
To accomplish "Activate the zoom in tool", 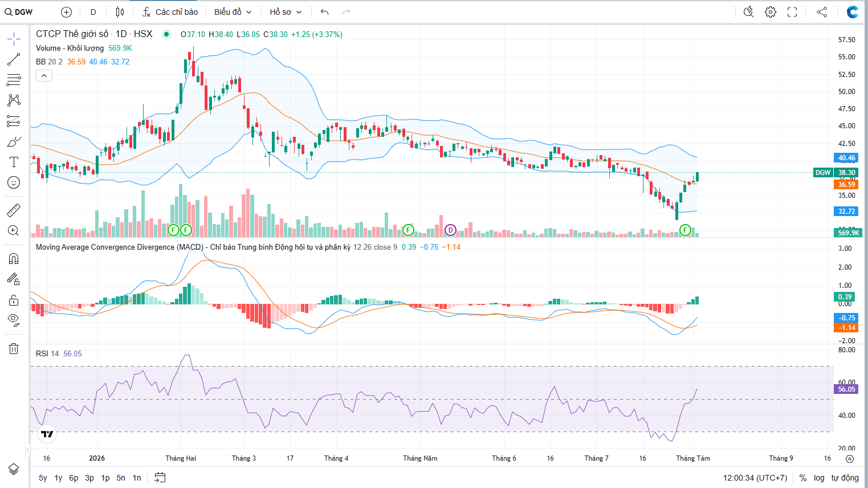I will point(14,231).
